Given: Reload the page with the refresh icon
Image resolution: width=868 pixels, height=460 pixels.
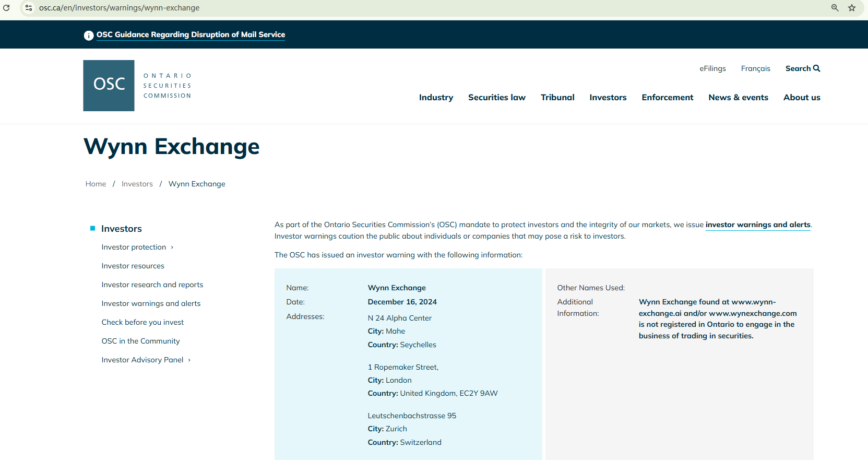Looking at the screenshot, I should point(6,8).
